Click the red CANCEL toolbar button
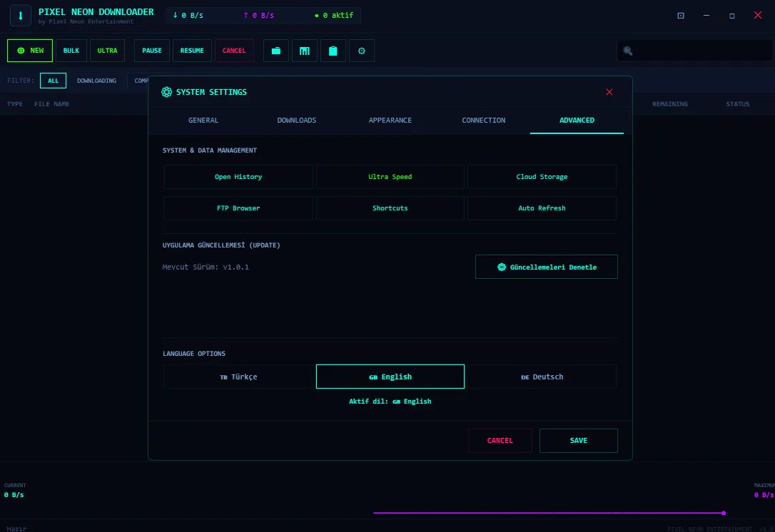 click(234, 51)
